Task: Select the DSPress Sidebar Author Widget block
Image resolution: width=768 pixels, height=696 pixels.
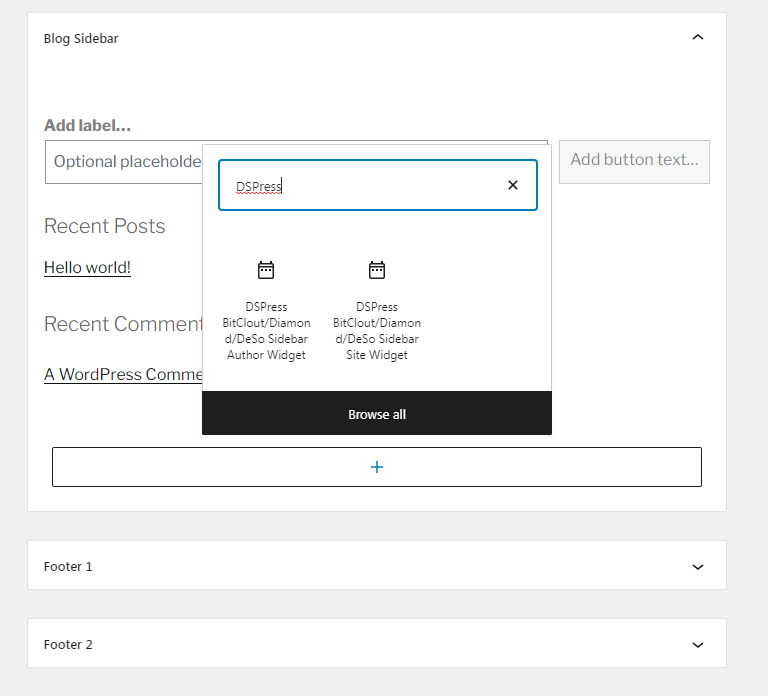Action: click(x=266, y=310)
